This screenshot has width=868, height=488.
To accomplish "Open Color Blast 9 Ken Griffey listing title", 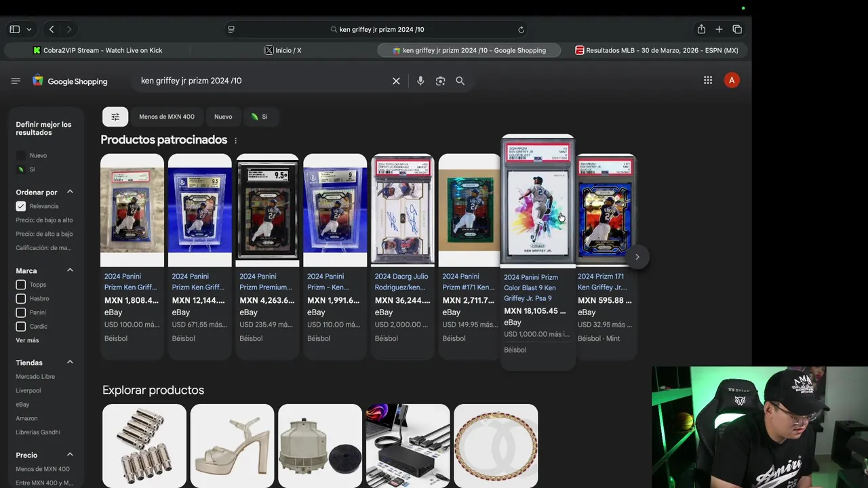I will pos(531,287).
